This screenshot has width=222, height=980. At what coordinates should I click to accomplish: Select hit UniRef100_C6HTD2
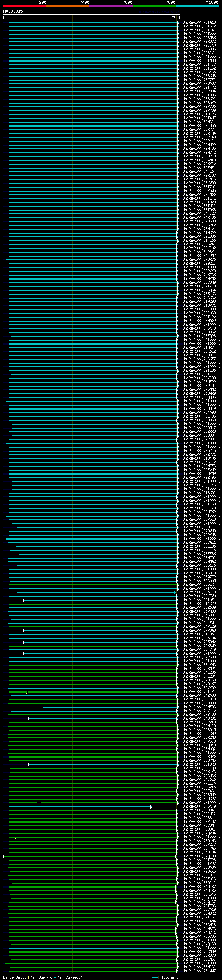click(x=199, y=558)
